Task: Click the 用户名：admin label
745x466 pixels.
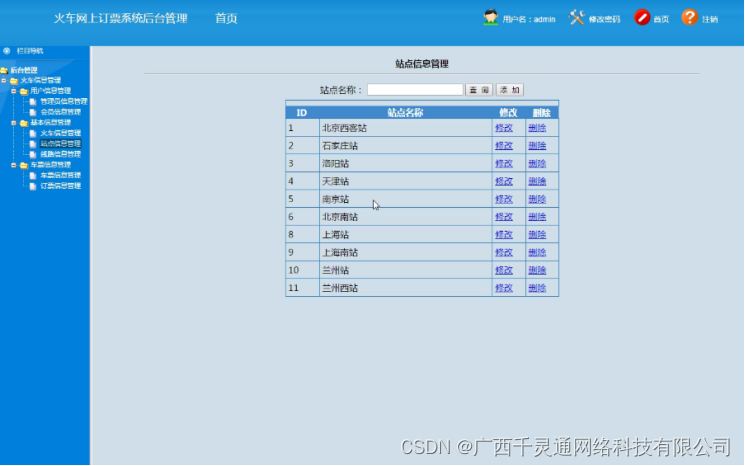Action: point(529,19)
